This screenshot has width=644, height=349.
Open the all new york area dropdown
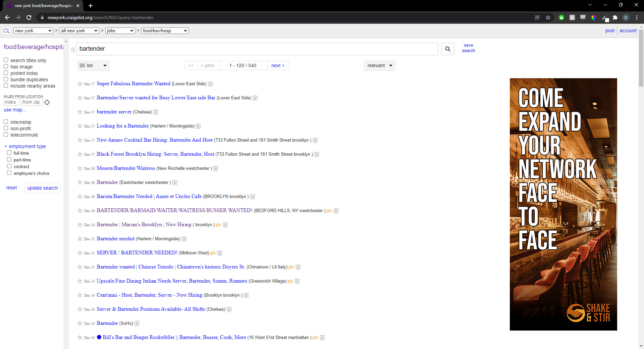79,31
